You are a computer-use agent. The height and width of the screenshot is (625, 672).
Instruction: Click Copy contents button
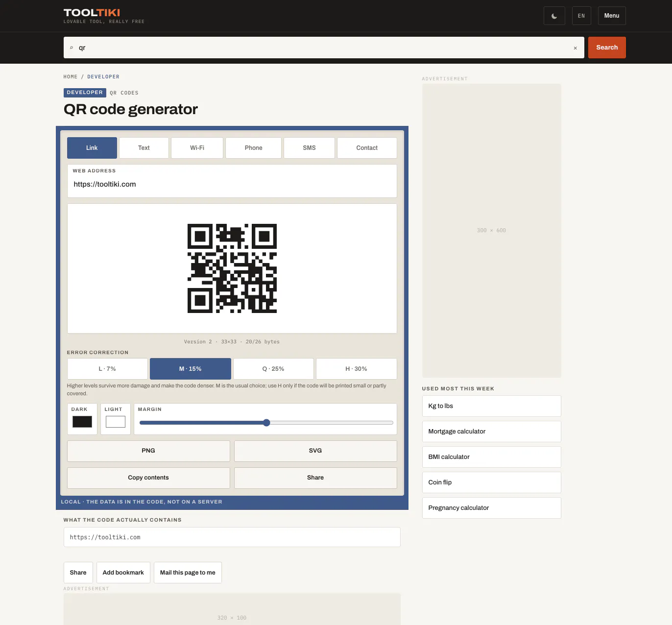(148, 478)
